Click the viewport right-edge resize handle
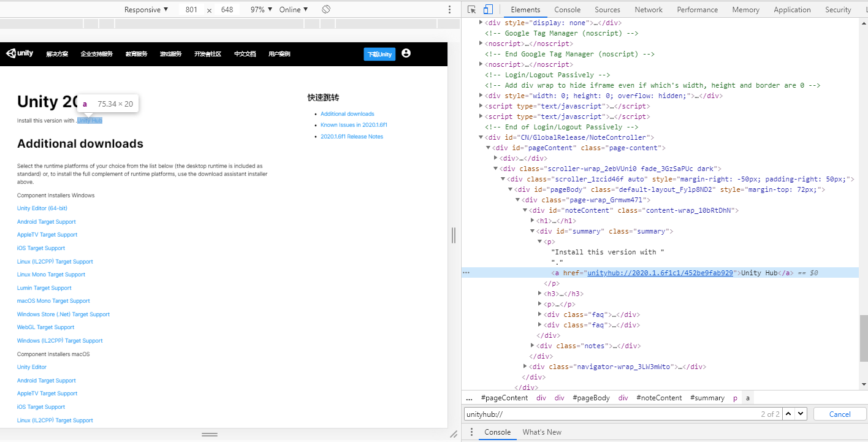This screenshot has height=442, width=868. click(x=454, y=235)
